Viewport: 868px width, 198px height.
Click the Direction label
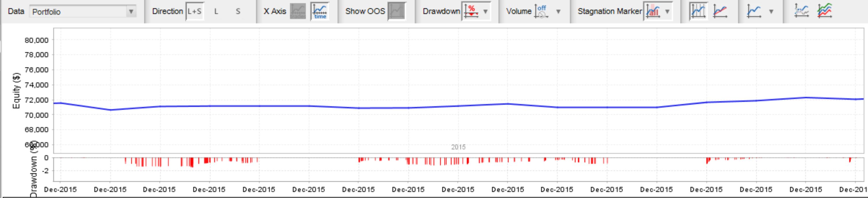tap(167, 11)
